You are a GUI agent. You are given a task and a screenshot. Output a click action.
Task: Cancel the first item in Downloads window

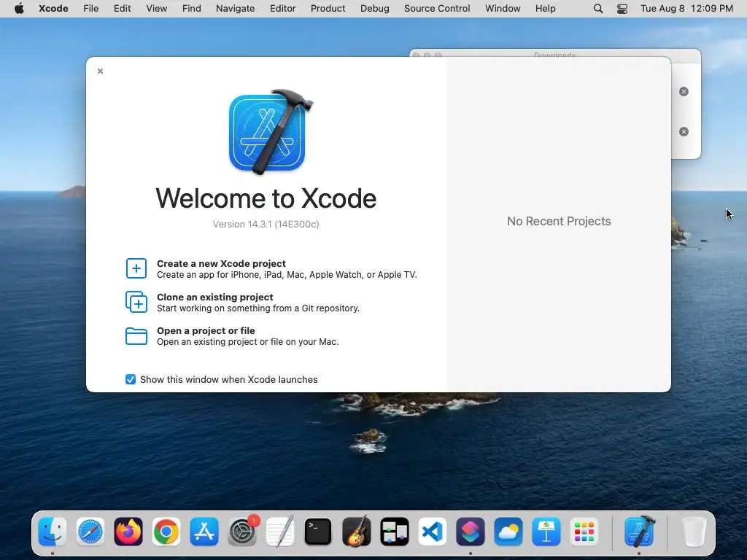pyautogui.click(x=684, y=91)
